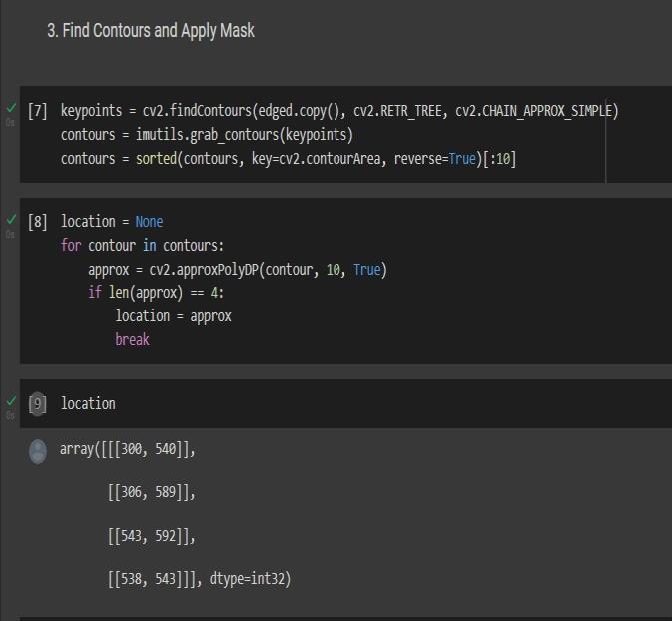
Task: Click green checkmark beside cell 9
Action: click(11, 401)
